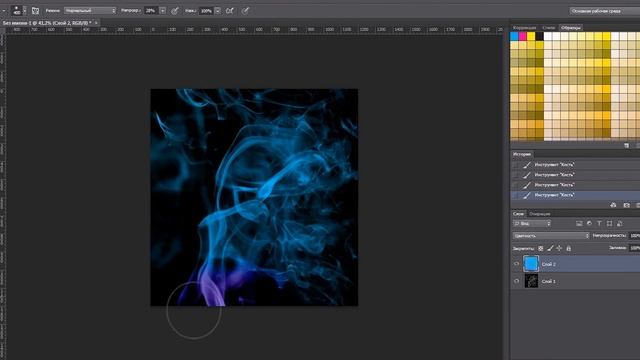The image size is (640, 360).
Task: Toggle the Brush panel icon in options bar
Action: point(36,11)
